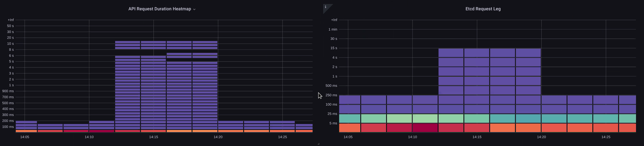Click the 900 ms y-axis label on API heatmap
Screen dimensions: 644x146
tap(8, 91)
